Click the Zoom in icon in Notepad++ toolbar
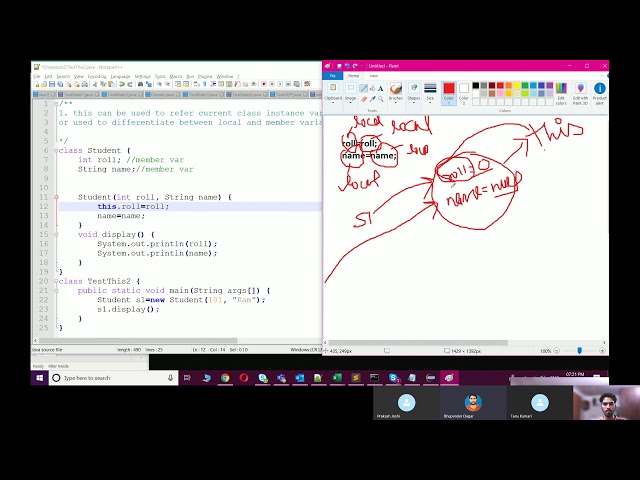The width and height of the screenshot is (640, 480). point(159,84)
